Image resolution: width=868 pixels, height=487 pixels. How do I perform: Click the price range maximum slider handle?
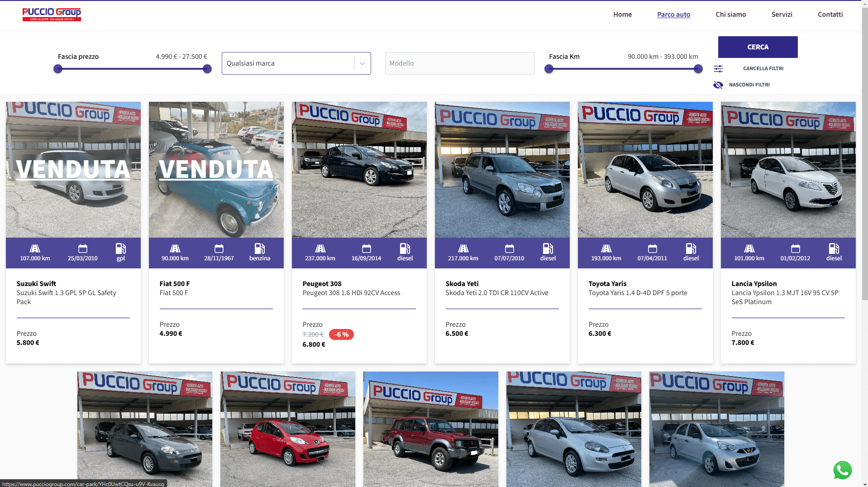point(207,69)
